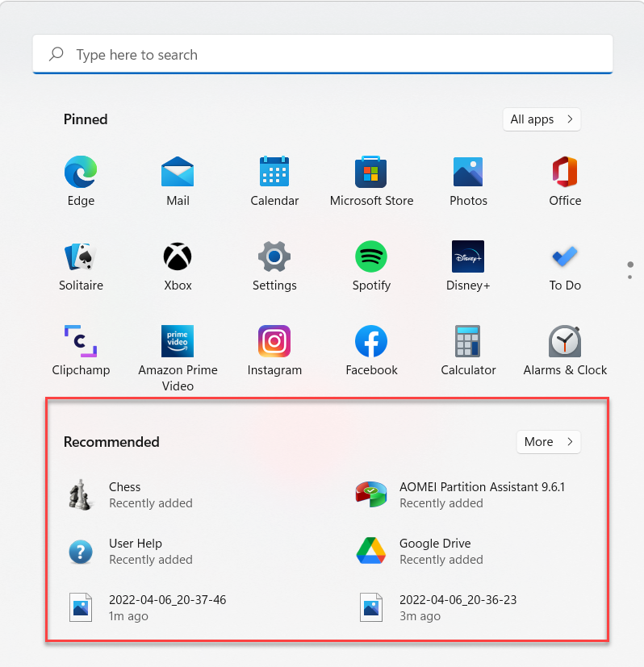Open recently added Google Drive
644x667 pixels.
(435, 551)
